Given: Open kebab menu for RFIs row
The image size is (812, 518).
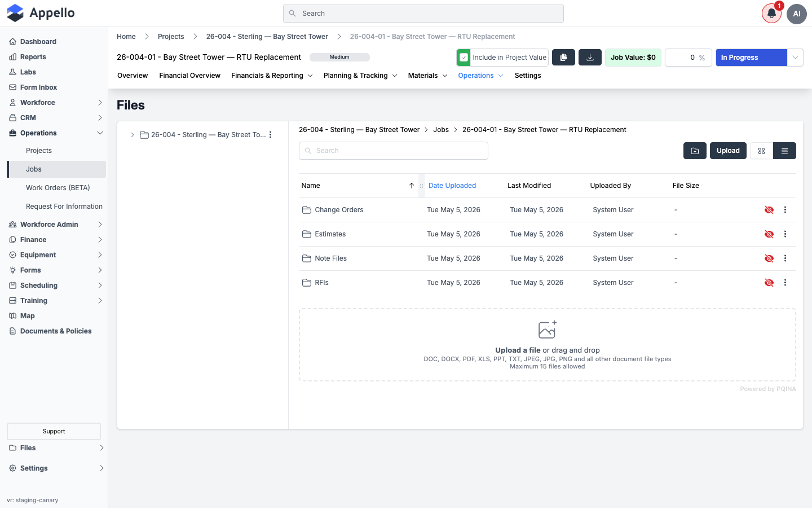Looking at the screenshot, I should click(785, 283).
